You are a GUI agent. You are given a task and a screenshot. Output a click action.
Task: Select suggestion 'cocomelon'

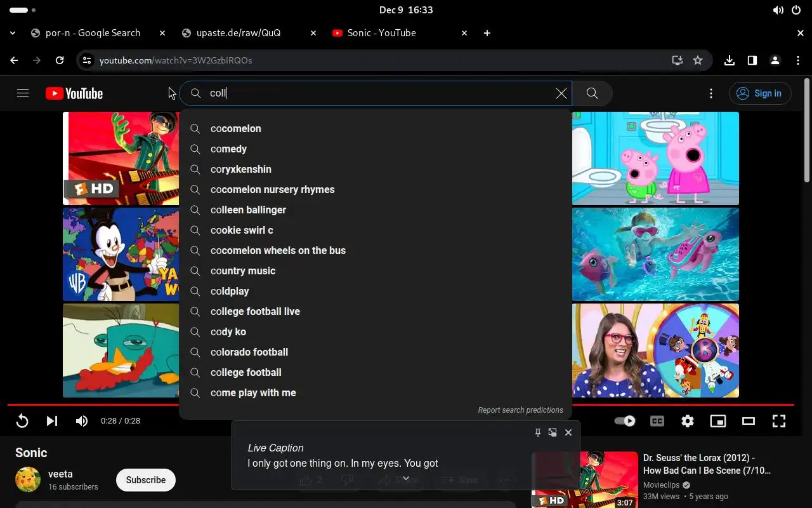(376, 128)
